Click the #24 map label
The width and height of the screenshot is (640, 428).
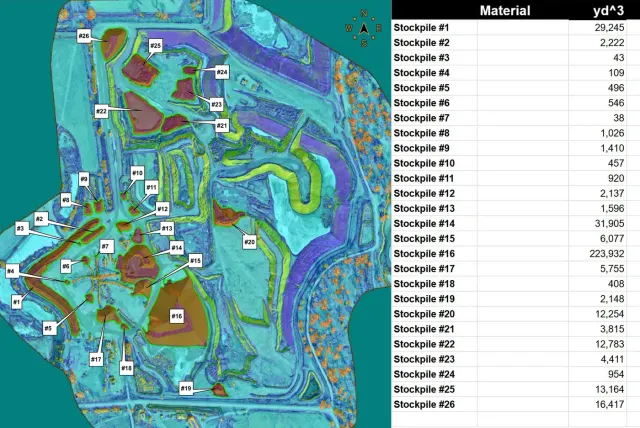click(x=222, y=72)
